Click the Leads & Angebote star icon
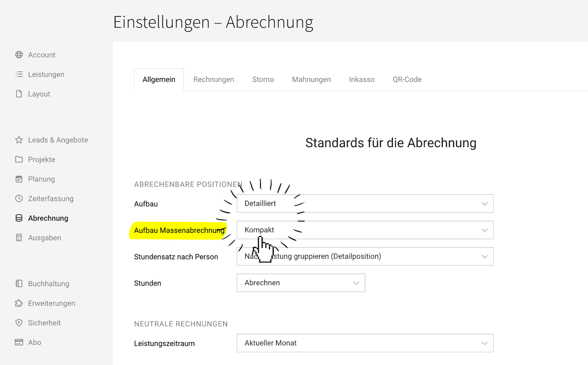 (x=19, y=140)
